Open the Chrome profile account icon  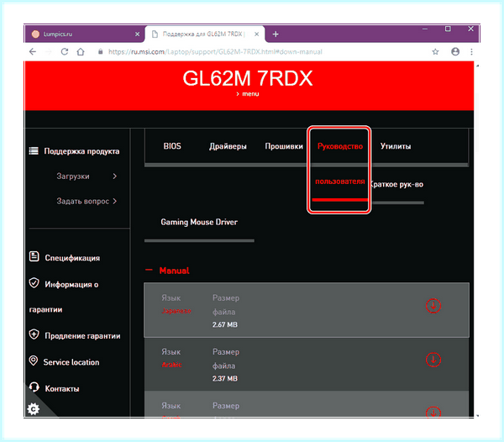pyautogui.click(x=455, y=51)
